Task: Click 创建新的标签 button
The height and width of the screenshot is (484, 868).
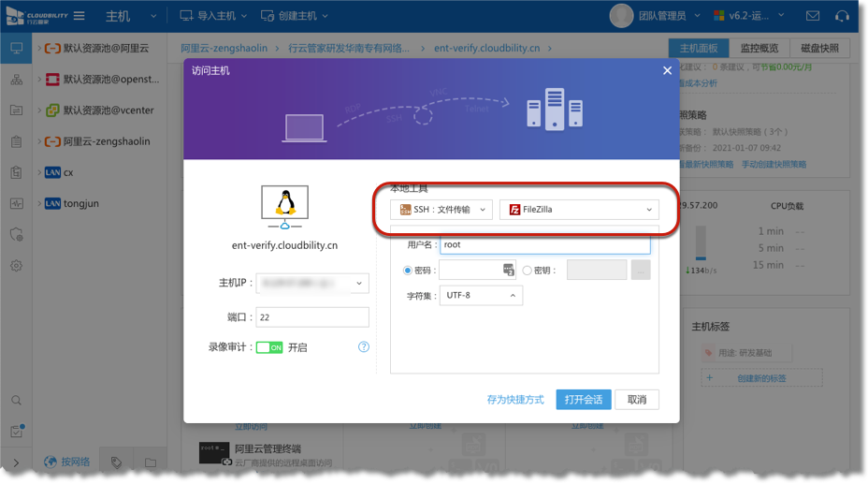Action: coord(761,378)
